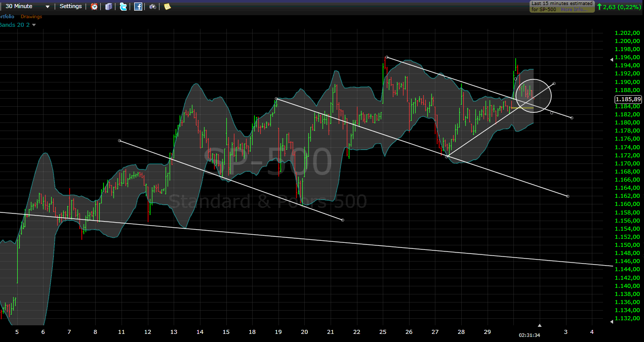Click the green up-arrow price change indicator
This screenshot has width=644, height=342.
coord(599,7)
